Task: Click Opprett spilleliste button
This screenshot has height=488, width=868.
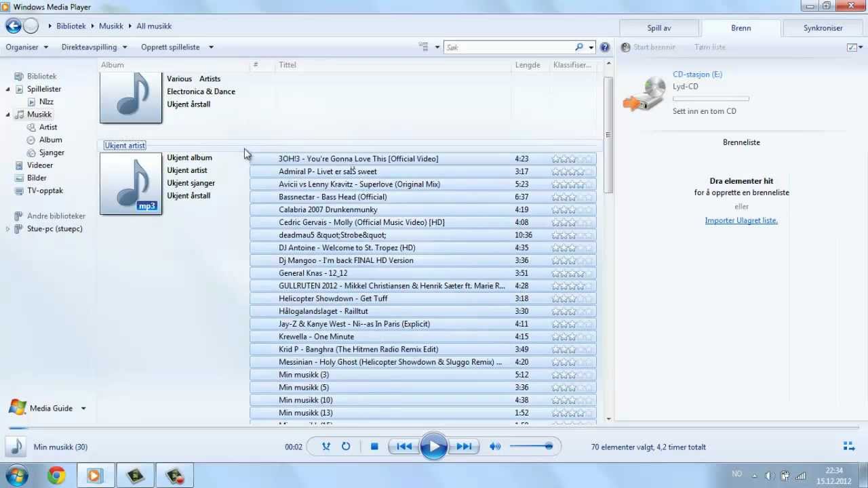Action: click(170, 47)
